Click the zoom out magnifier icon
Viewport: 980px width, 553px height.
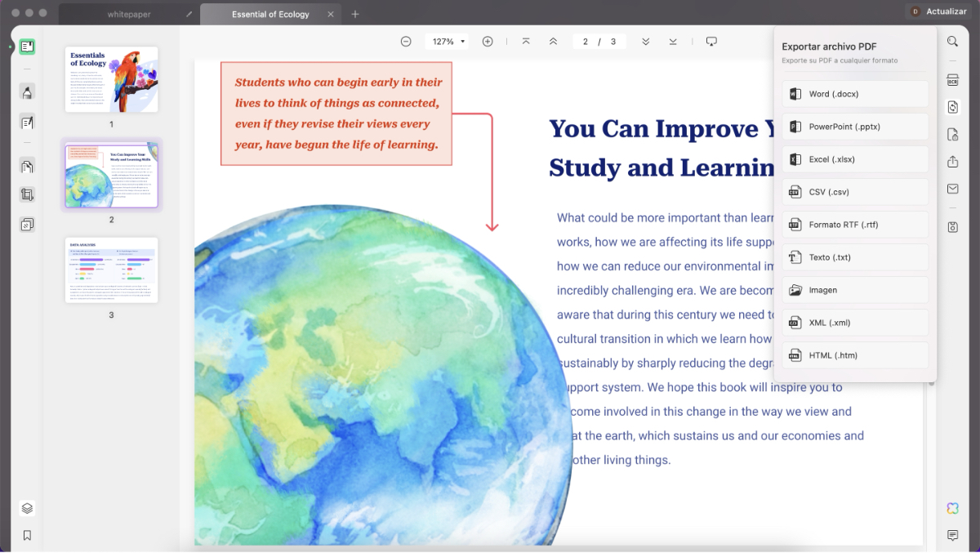point(406,42)
